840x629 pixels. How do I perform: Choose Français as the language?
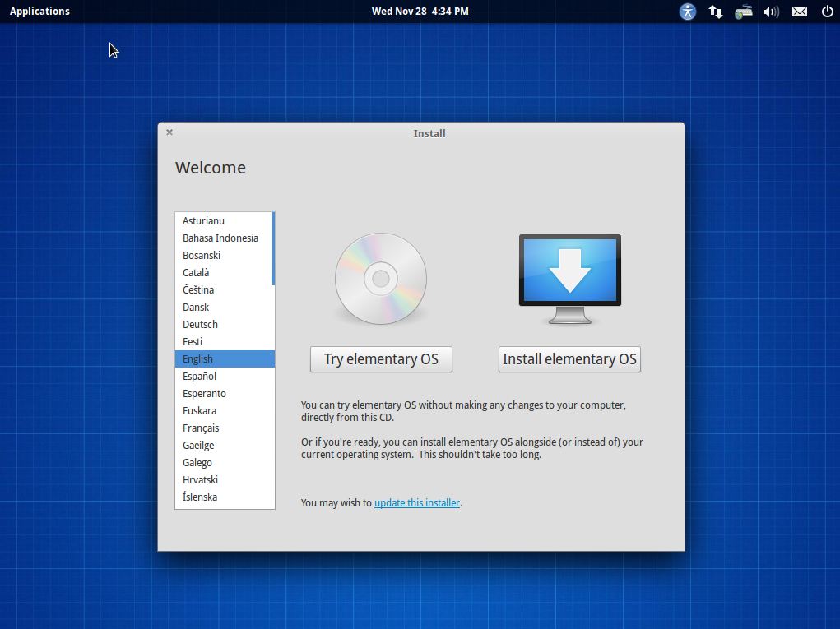coord(201,428)
